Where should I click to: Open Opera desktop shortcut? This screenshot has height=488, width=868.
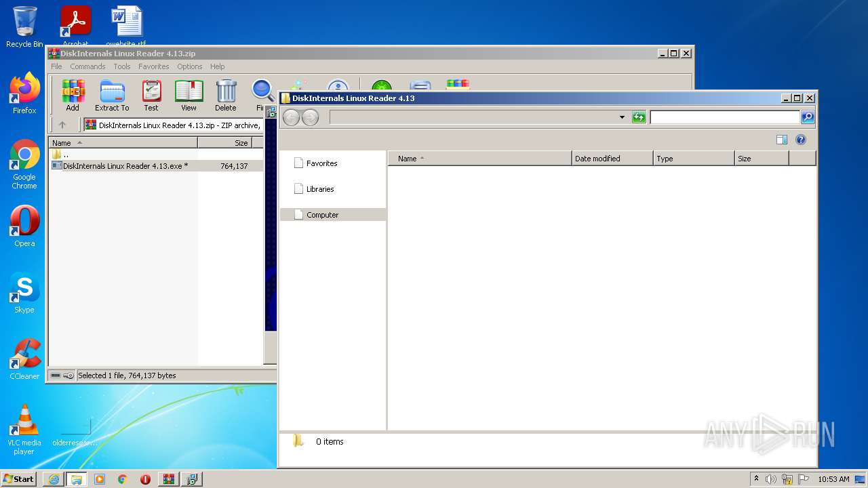(x=24, y=226)
